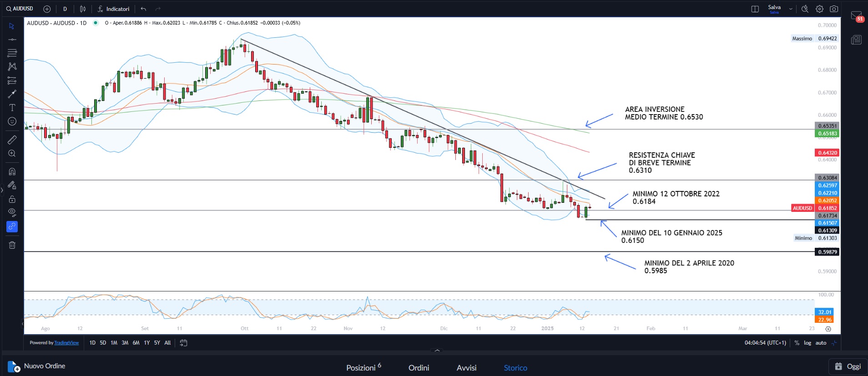Image resolution: width=868 pixels, height=376 pixels.
Task: Open chart settings gear in top toolbar
Action: coord(819,9)
